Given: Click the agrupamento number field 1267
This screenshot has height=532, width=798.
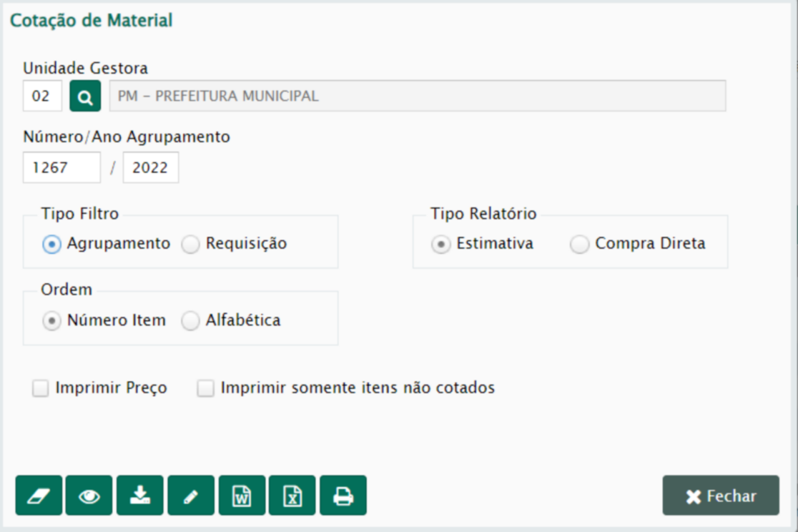Looking at the screenshot, I should click(61, 168).
